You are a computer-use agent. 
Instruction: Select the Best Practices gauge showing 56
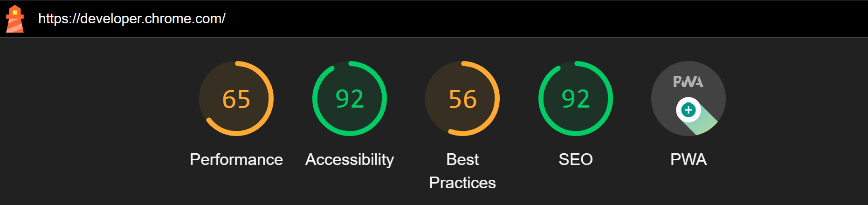[462, 98]
